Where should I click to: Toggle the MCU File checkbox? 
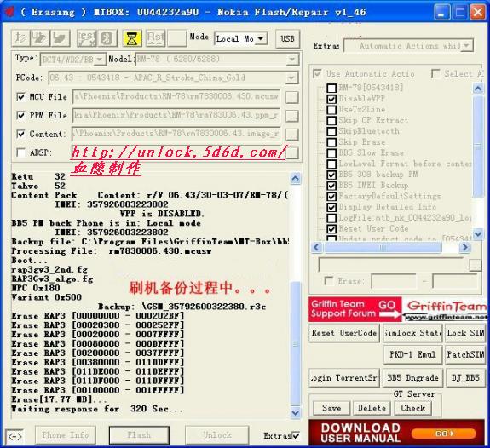20,97
